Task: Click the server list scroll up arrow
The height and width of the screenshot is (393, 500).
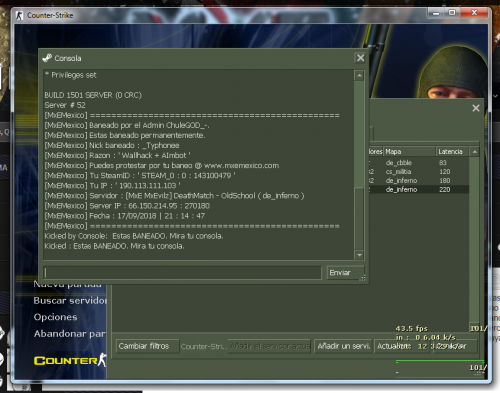Action: (474, 152)
